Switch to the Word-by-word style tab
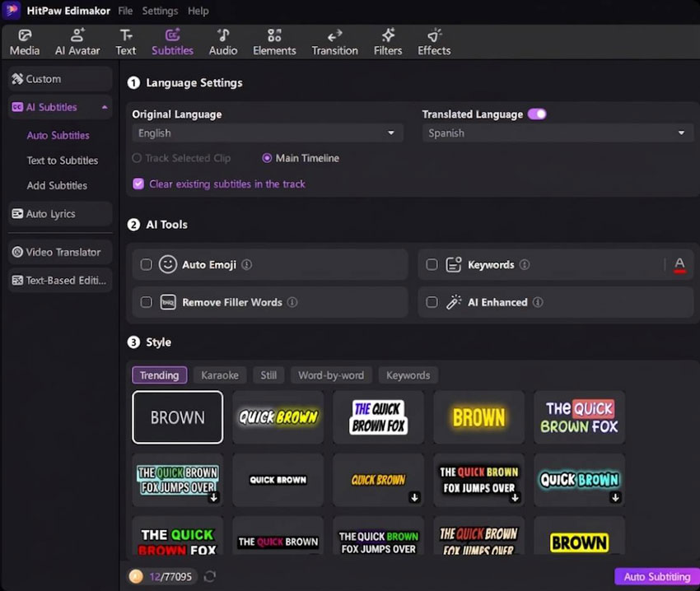The width and height of the screenshot is (700, 591). [331, 375]
